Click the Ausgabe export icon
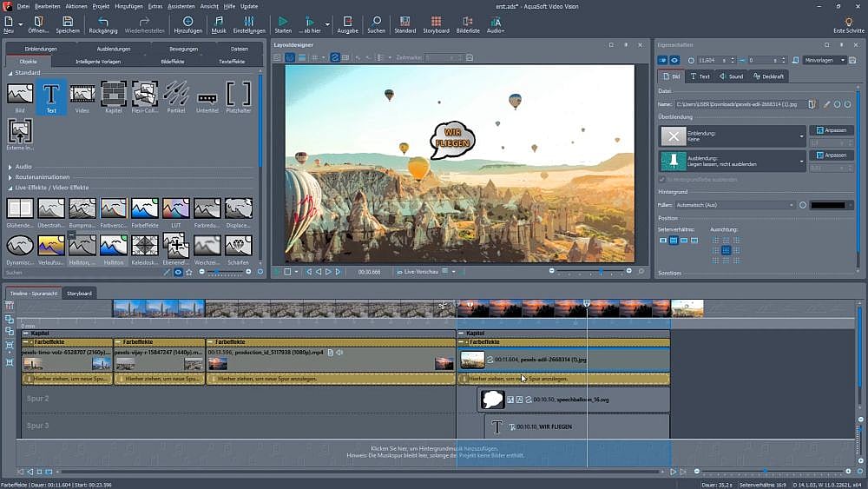This screenshot has width=868, height=489. 346,23
